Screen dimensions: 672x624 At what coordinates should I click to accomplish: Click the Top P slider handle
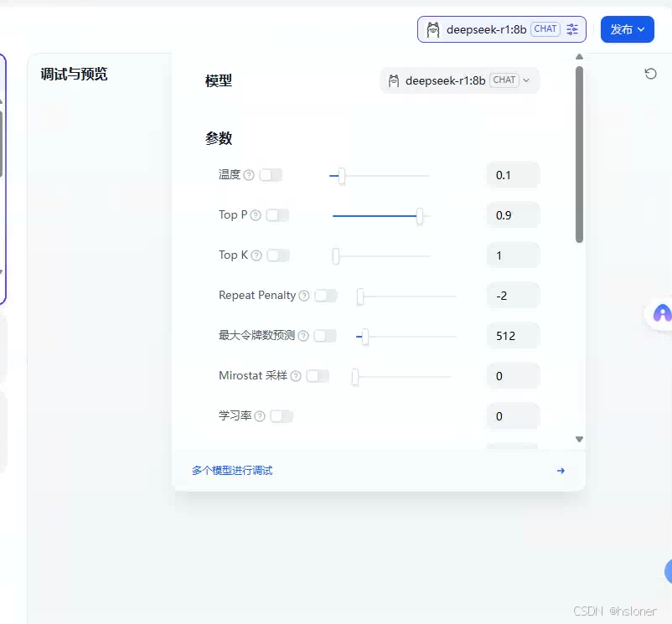coord(420,216)
